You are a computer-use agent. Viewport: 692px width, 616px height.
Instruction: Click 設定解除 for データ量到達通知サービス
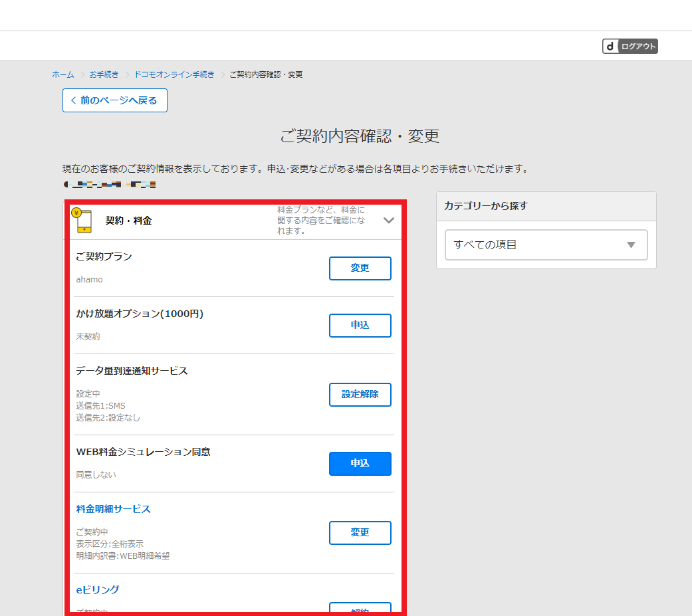pos(360,395)
